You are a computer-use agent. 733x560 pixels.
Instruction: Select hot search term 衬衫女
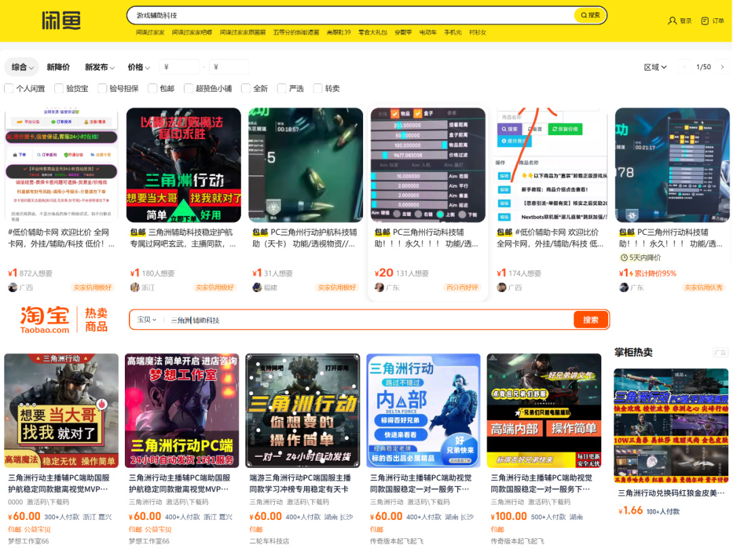[x=477, y=33]
